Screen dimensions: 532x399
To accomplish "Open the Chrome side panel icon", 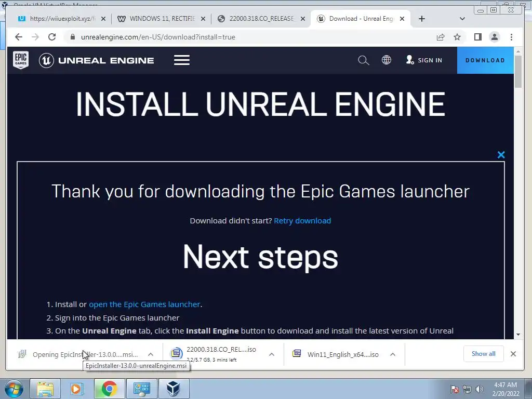I will pyautogui.click(x=478, y=37).
